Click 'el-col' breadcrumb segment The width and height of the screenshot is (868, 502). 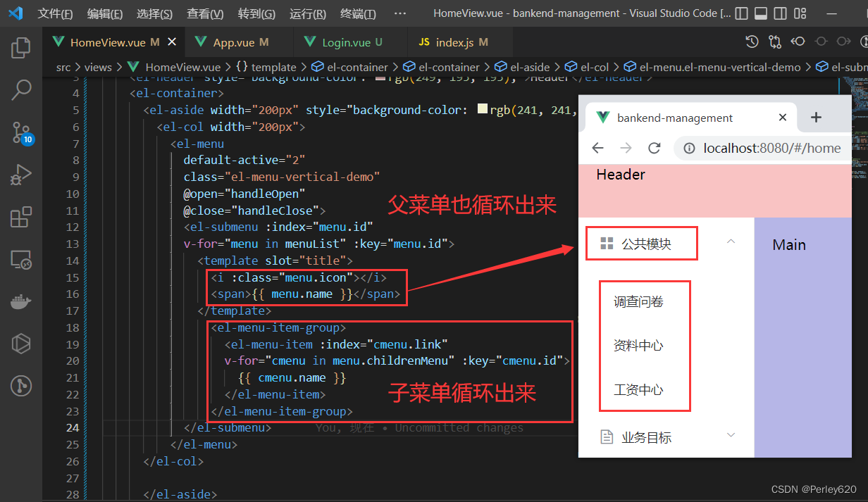coord(595,67)
